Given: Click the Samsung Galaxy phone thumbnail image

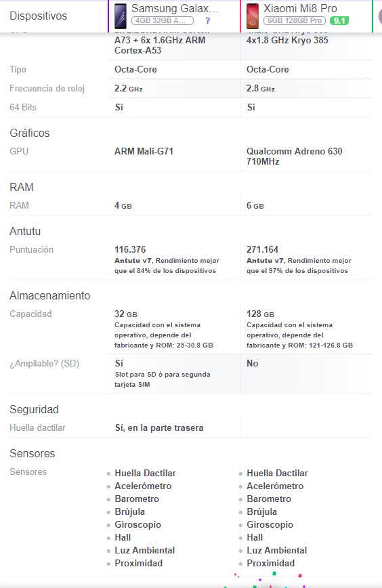Looking at the screenshot, I should [x=121, y=16].
